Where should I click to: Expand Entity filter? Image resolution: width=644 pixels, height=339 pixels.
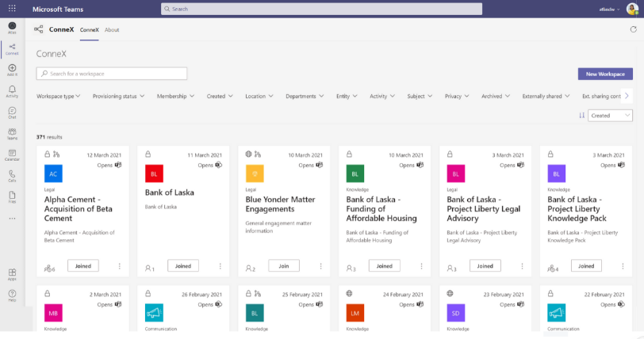point(347,96)
